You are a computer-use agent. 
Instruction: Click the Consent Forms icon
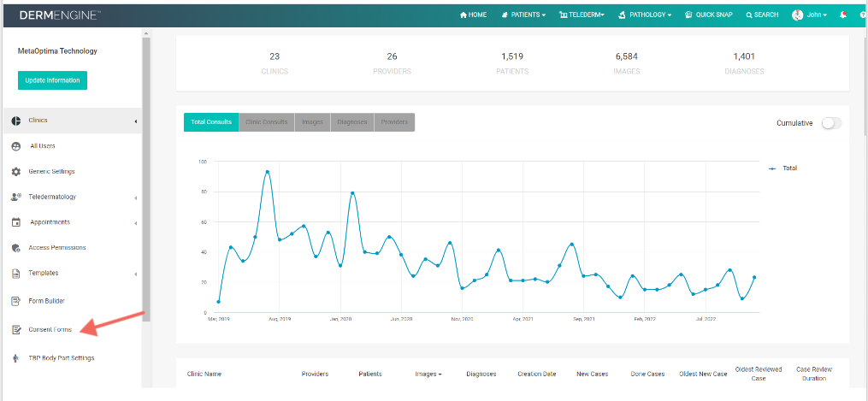pyautogui.click(x=16, y=330)
